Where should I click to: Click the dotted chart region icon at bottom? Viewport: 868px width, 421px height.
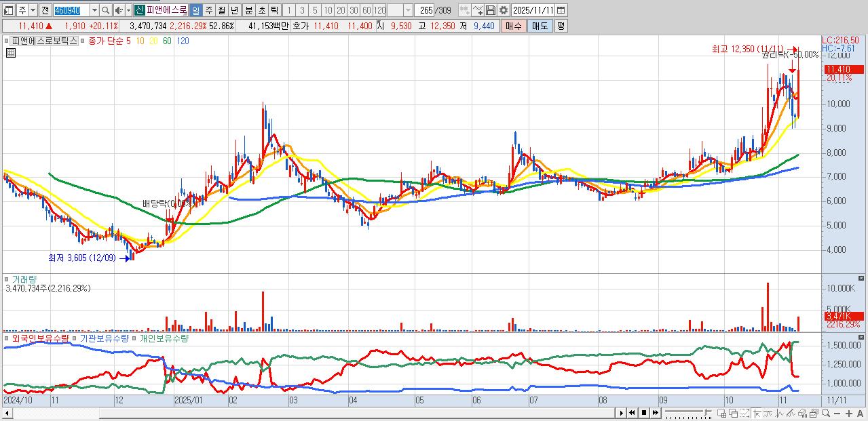(x=744, y=414)
